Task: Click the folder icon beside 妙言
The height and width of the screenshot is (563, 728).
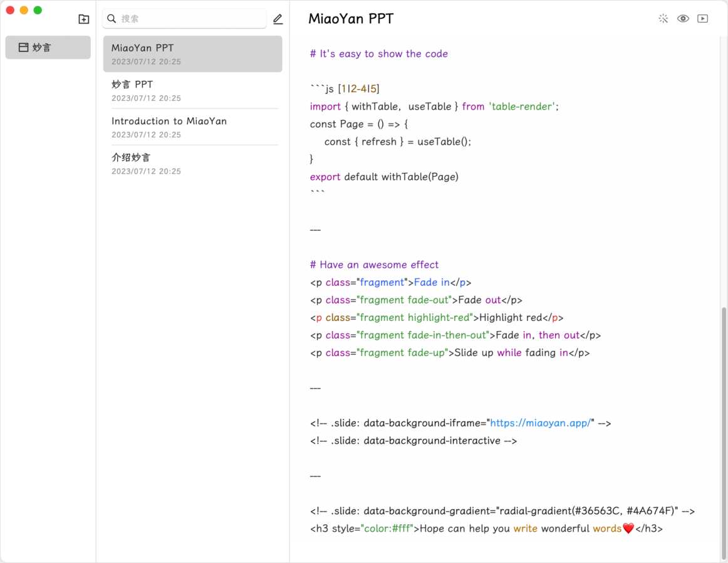Action: pos(24,48)
